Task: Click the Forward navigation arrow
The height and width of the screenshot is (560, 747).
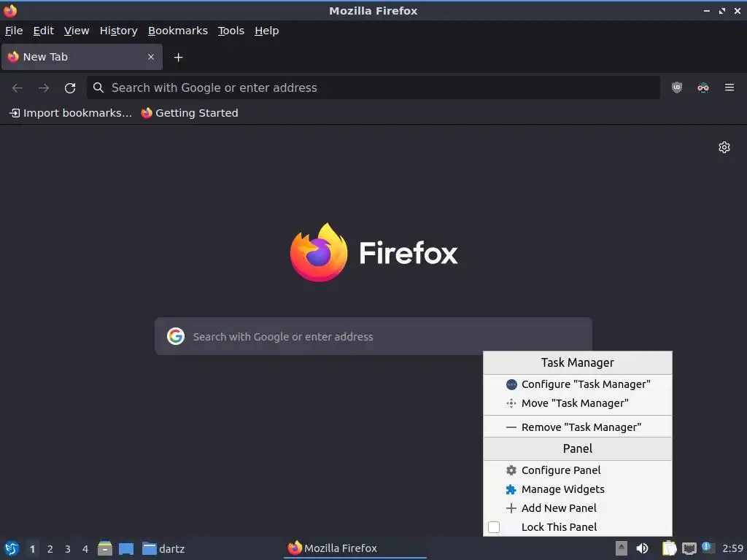Action: pyautogui.click(x=44, y=87)
